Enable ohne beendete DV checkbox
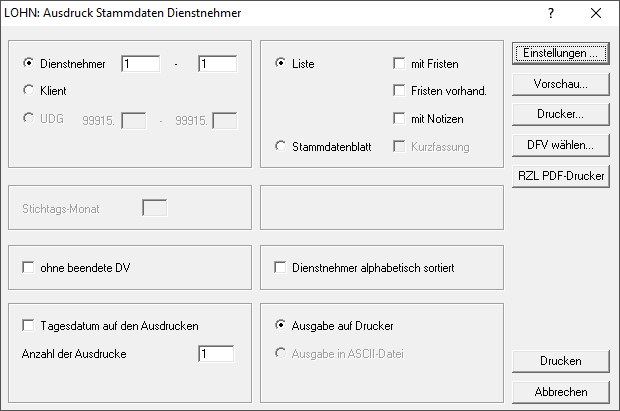 (28, 268)
